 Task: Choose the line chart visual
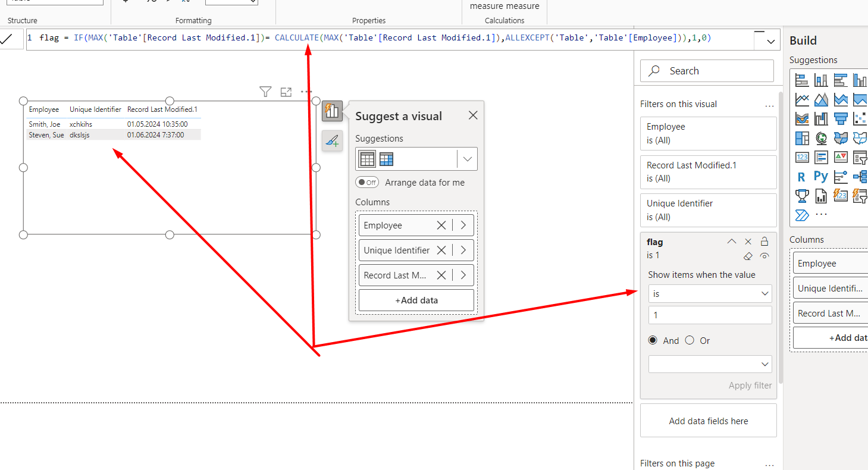[802, 99]
